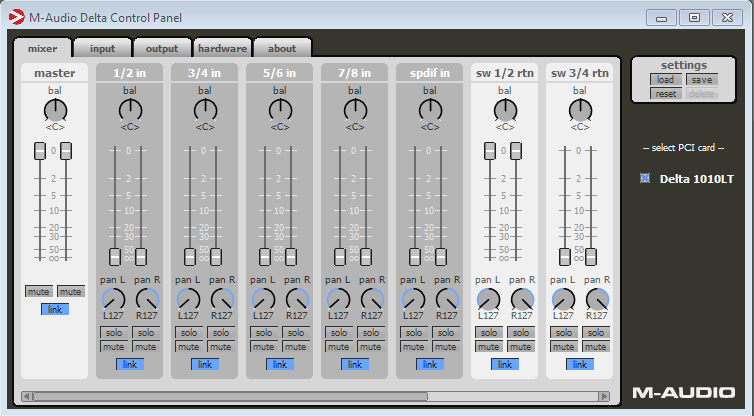Click the horizontal scrollbar right arrow

click(604, 396)
